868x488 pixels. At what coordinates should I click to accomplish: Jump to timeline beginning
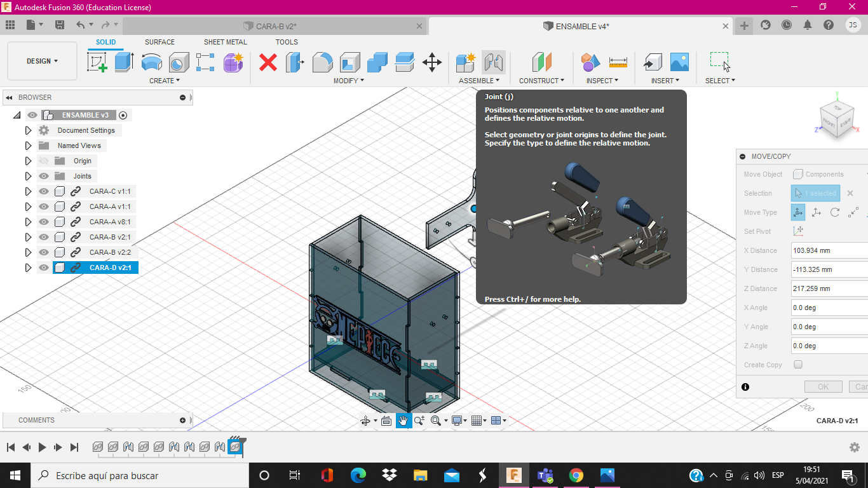click(10, 447)
